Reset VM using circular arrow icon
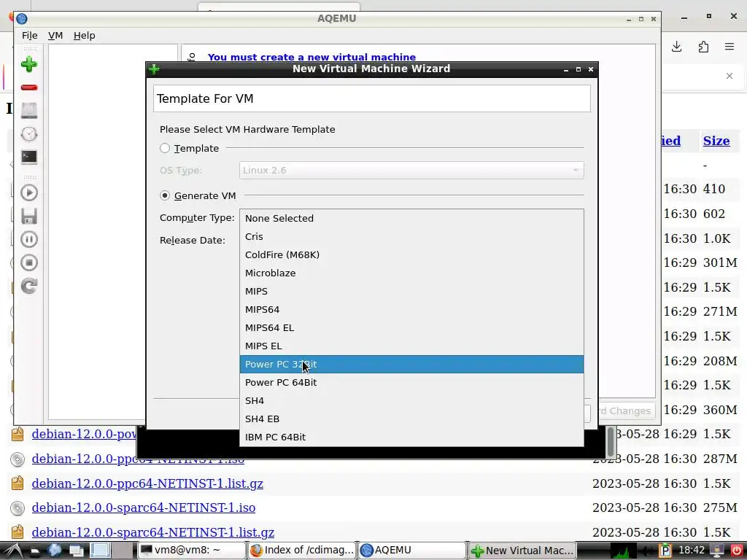Viewport: 747px width, 560px height. pos(29,286)
